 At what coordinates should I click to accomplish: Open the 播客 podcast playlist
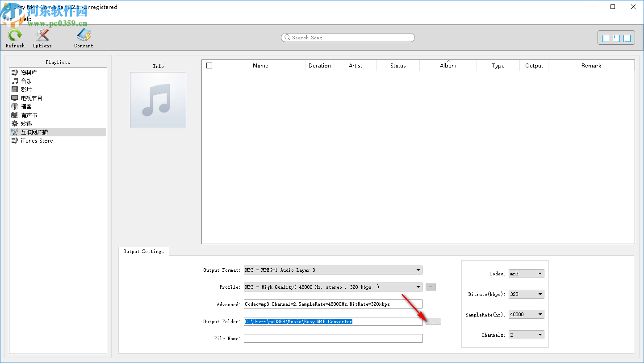click(x=26, y=106)
